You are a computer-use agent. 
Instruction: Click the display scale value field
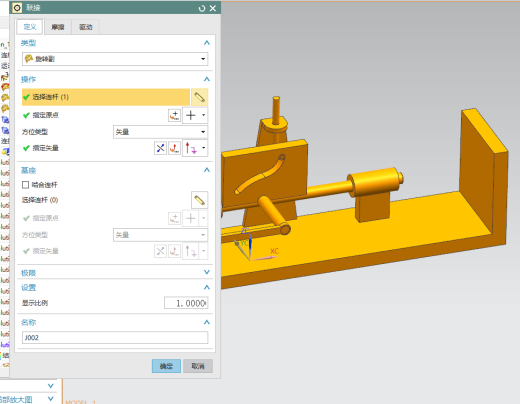click(186, 303)
